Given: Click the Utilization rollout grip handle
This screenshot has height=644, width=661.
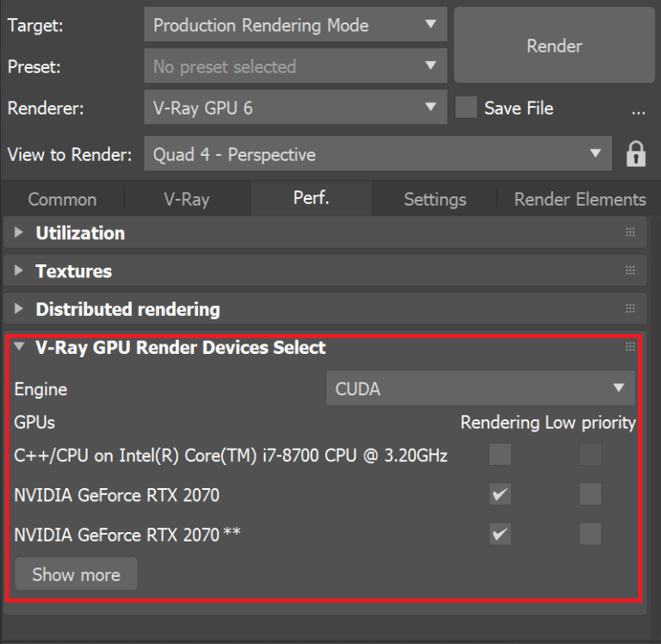Looking at the screenshot, I should (630, 232).
